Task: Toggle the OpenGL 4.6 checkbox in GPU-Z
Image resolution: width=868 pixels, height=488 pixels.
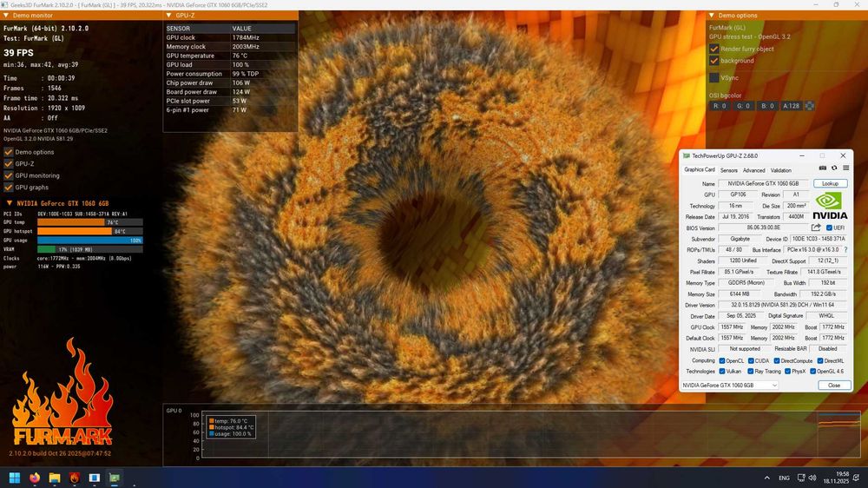Action: point(812,371)
